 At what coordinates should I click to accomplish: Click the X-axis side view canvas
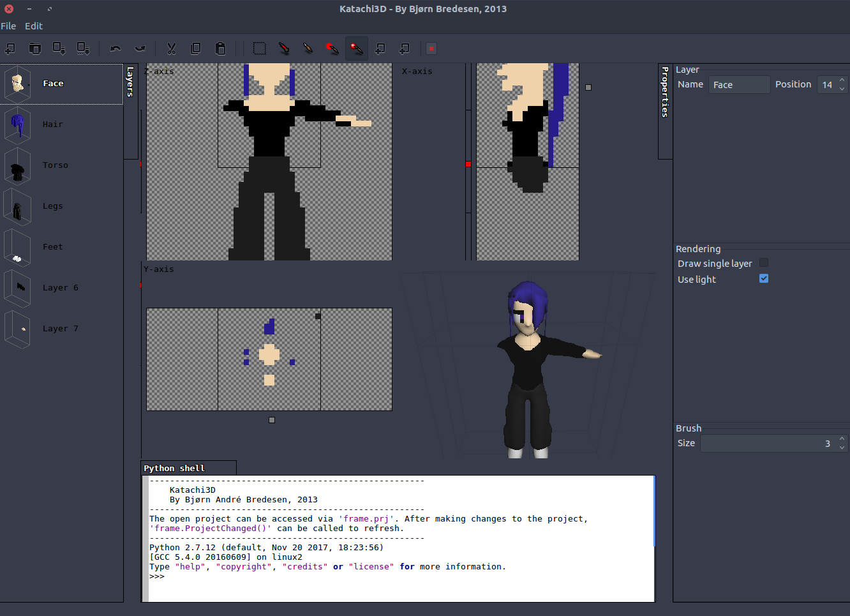click(528, 162)
